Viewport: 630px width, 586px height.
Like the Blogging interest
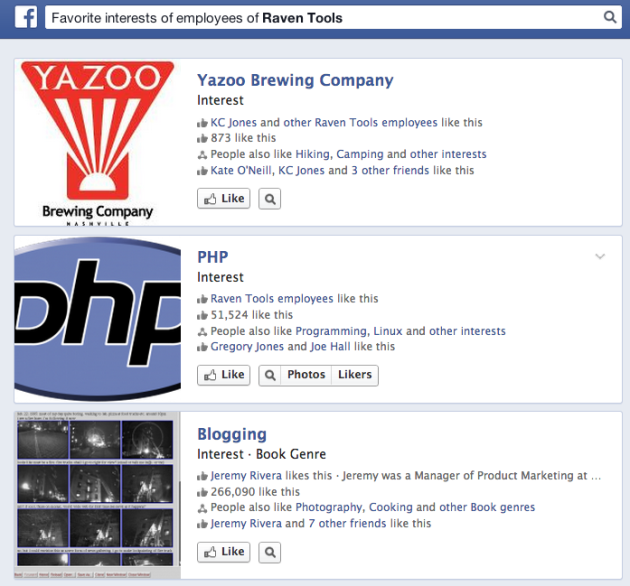coord(224,552)
